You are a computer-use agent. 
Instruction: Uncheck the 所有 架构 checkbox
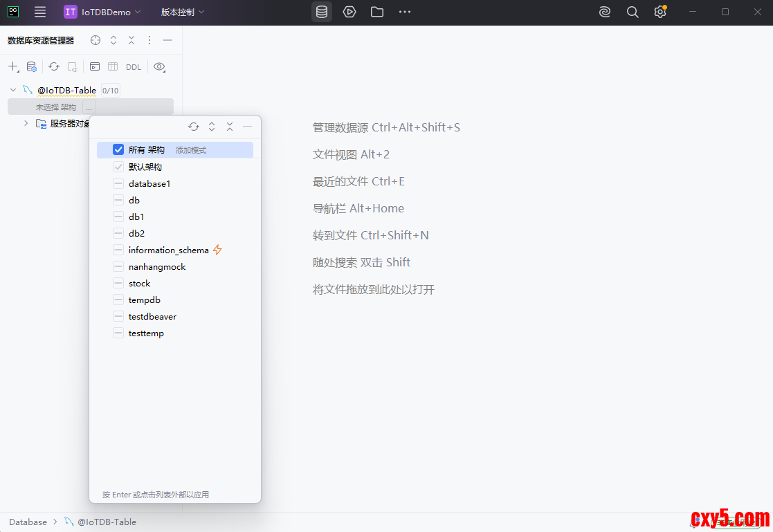tap(118, 149)
